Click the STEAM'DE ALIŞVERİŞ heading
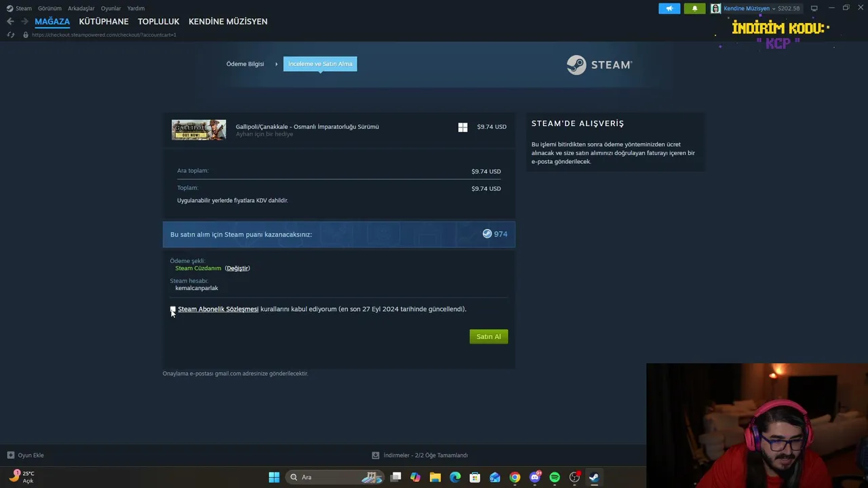868x488 pixels. tap(578, 123)
